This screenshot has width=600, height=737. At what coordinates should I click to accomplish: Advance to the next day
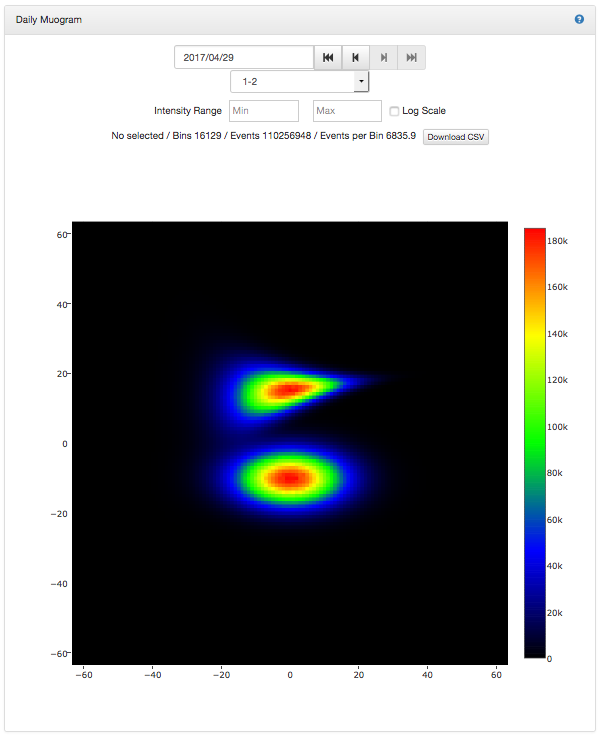384,58
